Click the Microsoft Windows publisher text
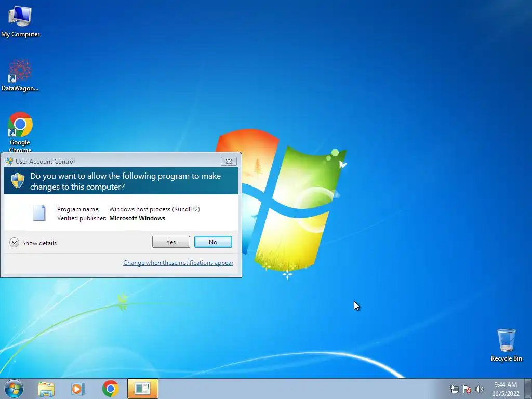 pos(137,218)
